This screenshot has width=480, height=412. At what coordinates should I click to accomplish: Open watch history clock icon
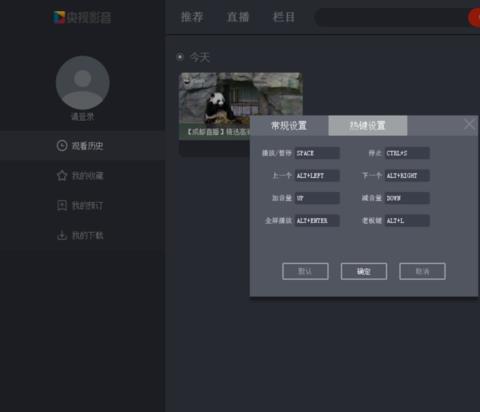tap(62, 146)
